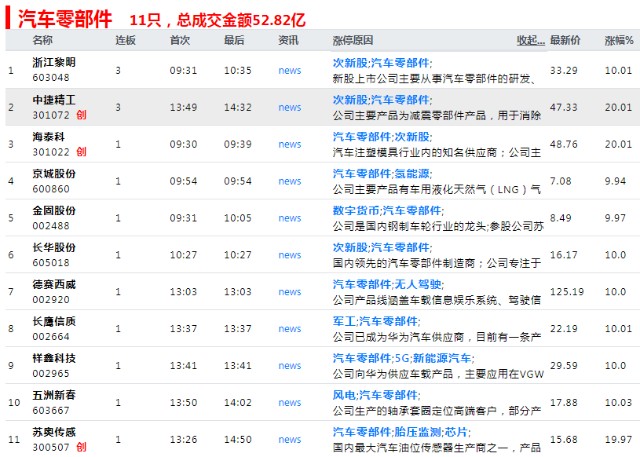Click stock code 002920

coord(51,299)
